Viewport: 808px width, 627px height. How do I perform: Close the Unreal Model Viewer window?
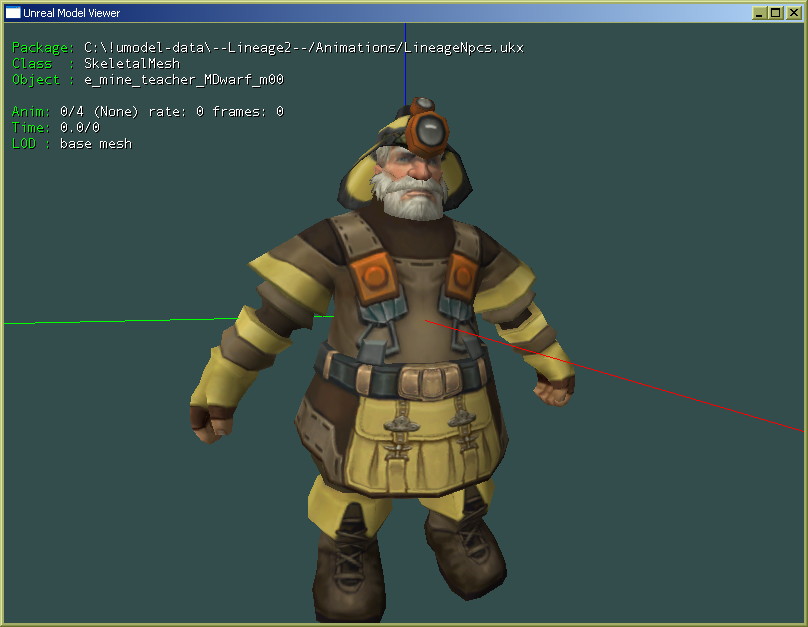(x=794, y=13)
